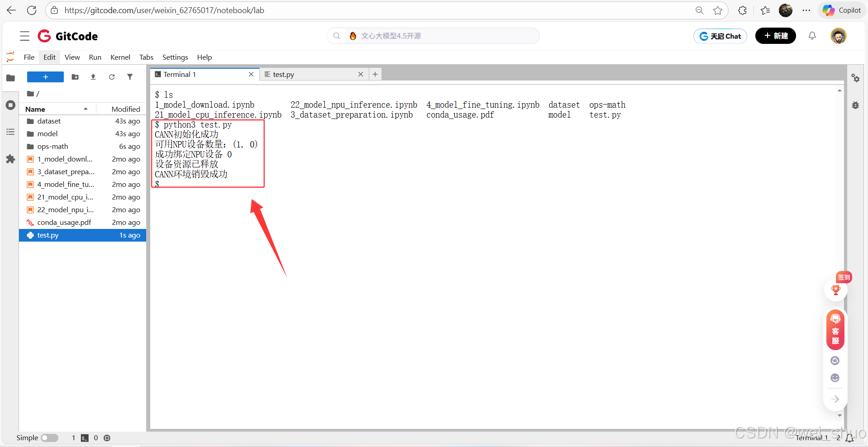The width and height of the screenshot is (868, 447).
Task: Sort files by Modified column
Action: pyautogui.click(x=122, y=109)
